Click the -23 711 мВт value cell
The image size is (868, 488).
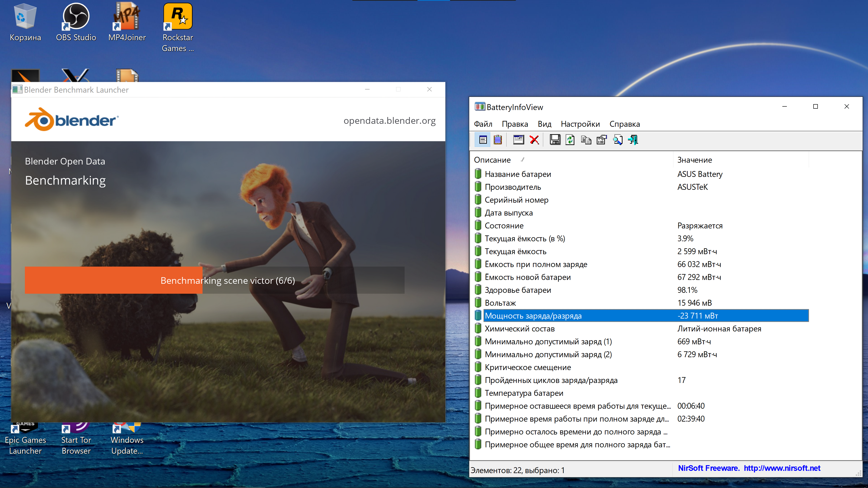tap(698, 316)
